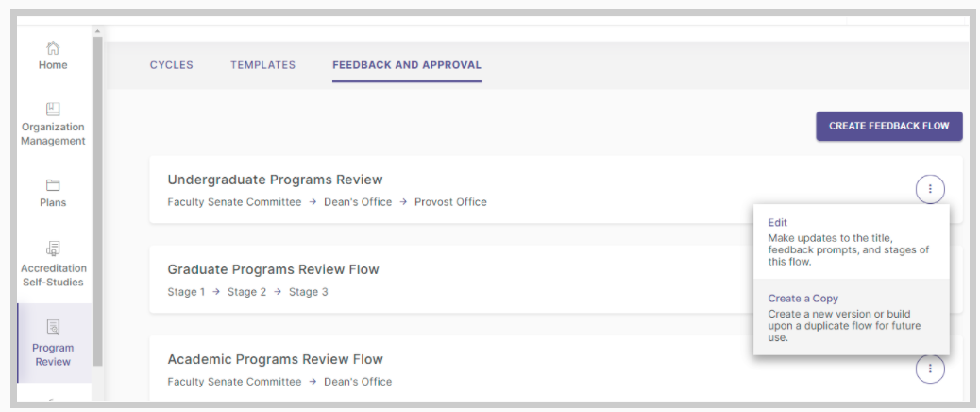Switch to the Templates tab

tap(263, 65)
